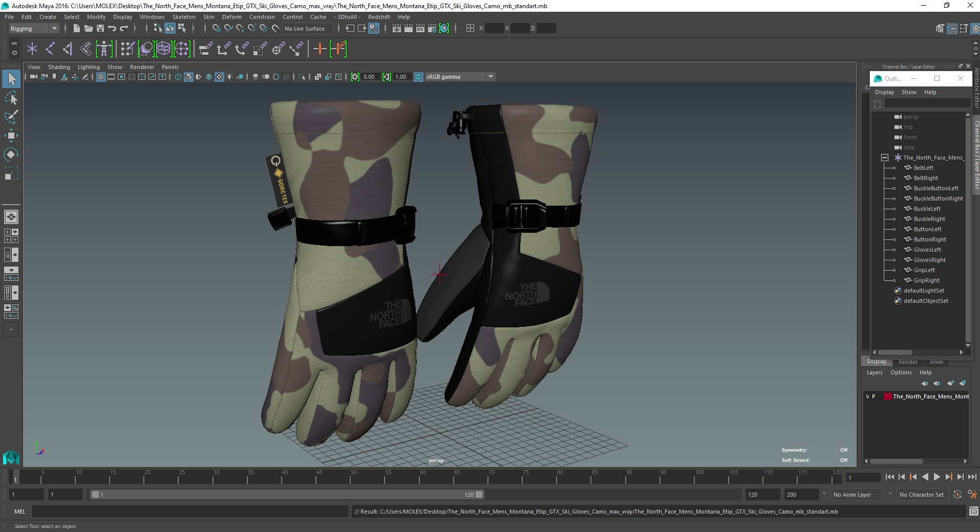Switch to the Anim layer tab
The height and width of the screenshot is (532, 980).
[936, 362]
